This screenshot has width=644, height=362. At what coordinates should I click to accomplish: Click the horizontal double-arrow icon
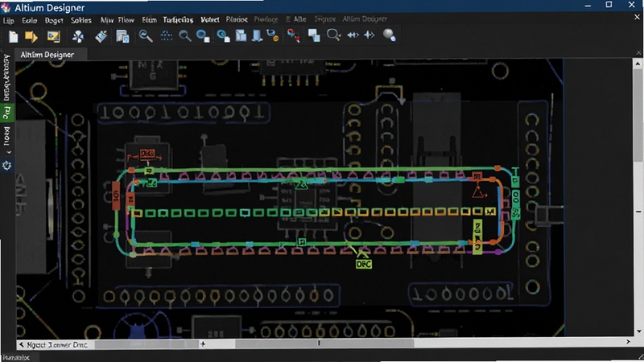[x=353, y=35]
